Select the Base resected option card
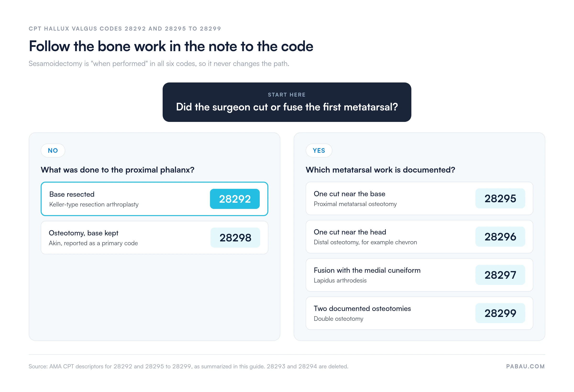Viewport: 574px width, 392px height. [x=154, y=199]
